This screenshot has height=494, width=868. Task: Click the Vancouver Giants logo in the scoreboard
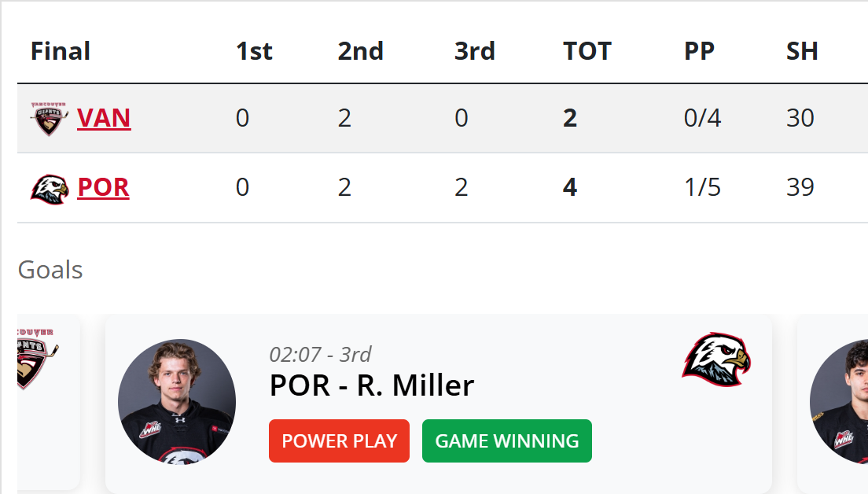click(50, 119)
